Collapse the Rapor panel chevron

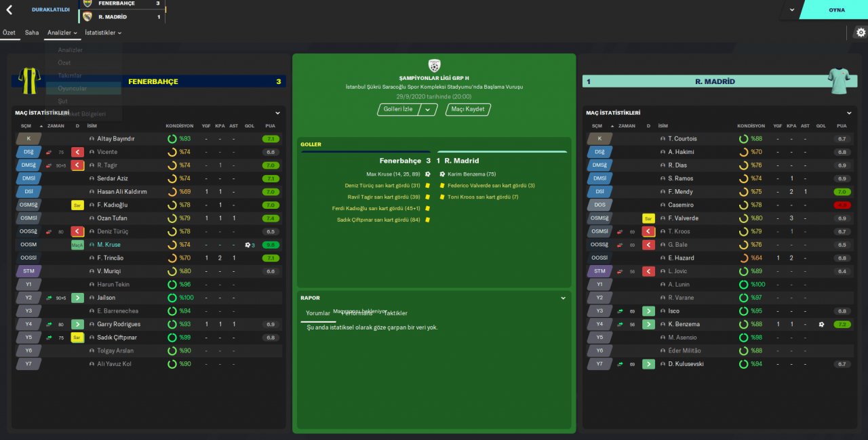[x=563, y=298]
